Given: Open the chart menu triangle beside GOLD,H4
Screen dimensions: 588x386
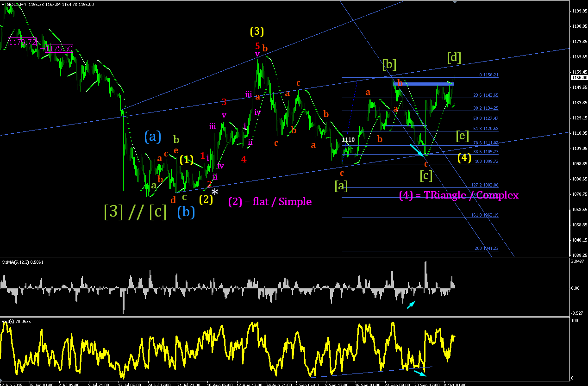Looking at the screenshot, I should tap(3, 4).
